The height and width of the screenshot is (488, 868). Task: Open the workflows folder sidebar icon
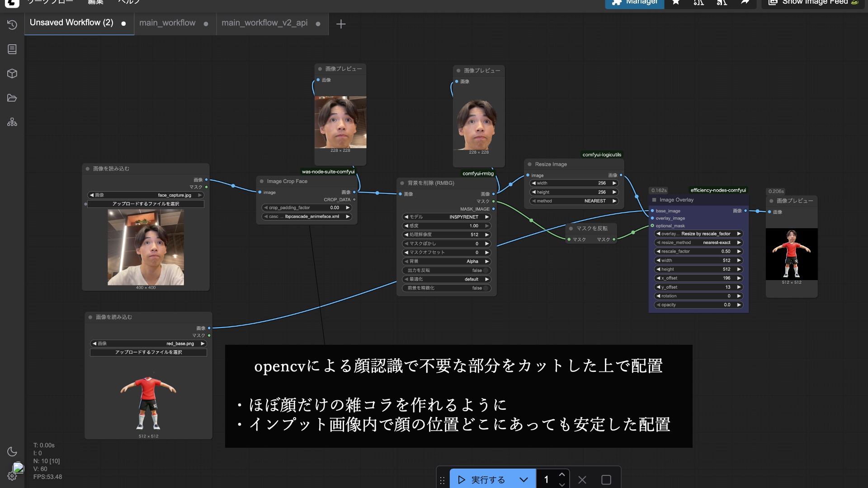click(x=12, y=98)
